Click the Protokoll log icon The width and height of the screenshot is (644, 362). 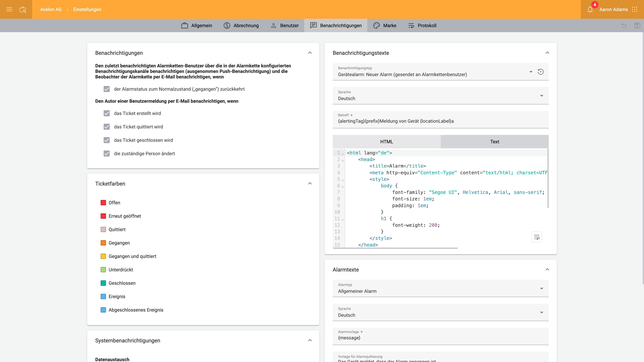(x=411, y=25)
